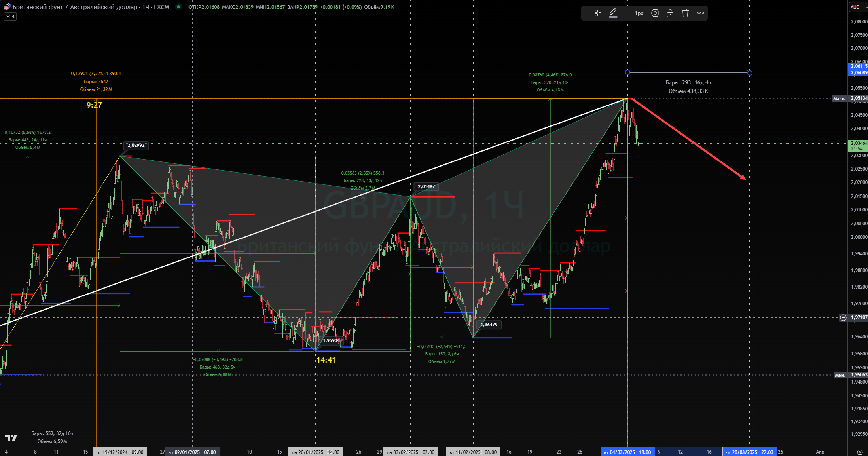Viewport: 868px width, 456px height.
Task: Click the 1,95904 price label
Action: tap(331, 340)
